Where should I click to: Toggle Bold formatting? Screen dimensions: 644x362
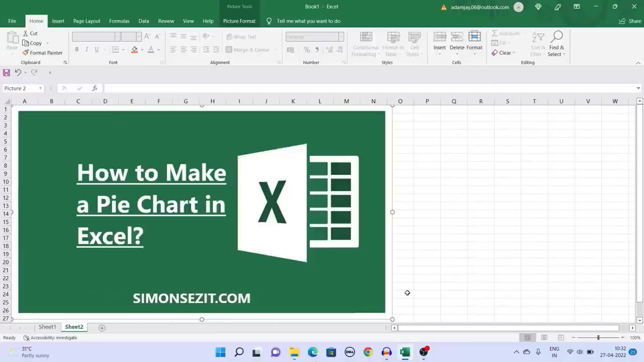(x=76, y=50)
